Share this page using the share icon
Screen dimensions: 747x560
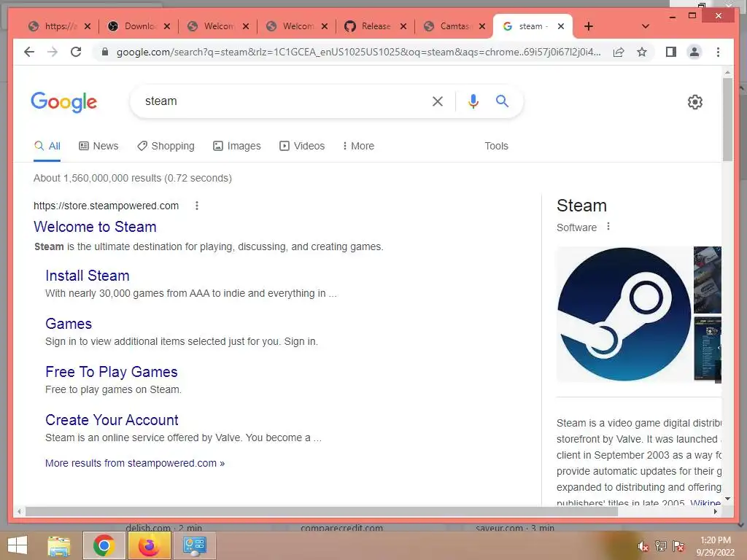tap(619, 52)
